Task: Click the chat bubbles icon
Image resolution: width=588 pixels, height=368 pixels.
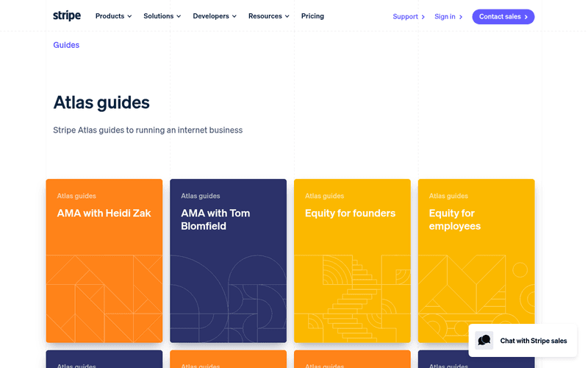Action: (x=484, y=341)
